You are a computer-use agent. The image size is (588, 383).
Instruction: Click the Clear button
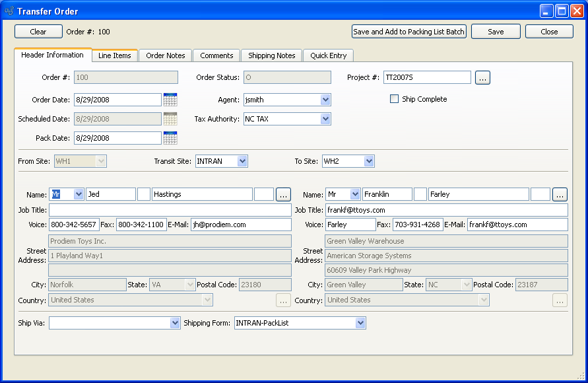38,32
